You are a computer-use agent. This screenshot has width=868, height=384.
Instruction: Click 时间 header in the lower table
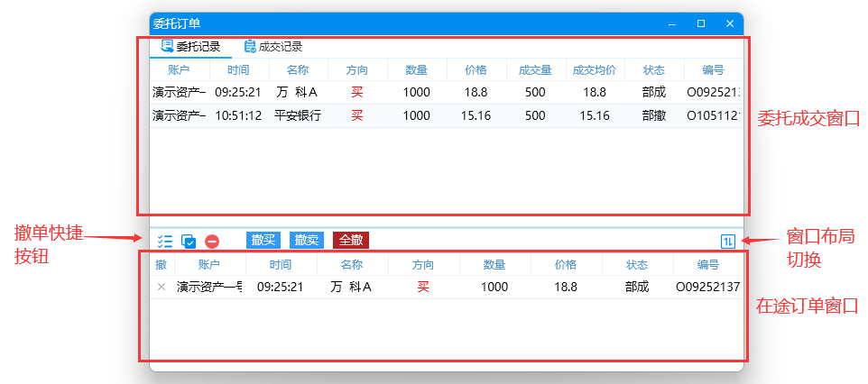281,265
